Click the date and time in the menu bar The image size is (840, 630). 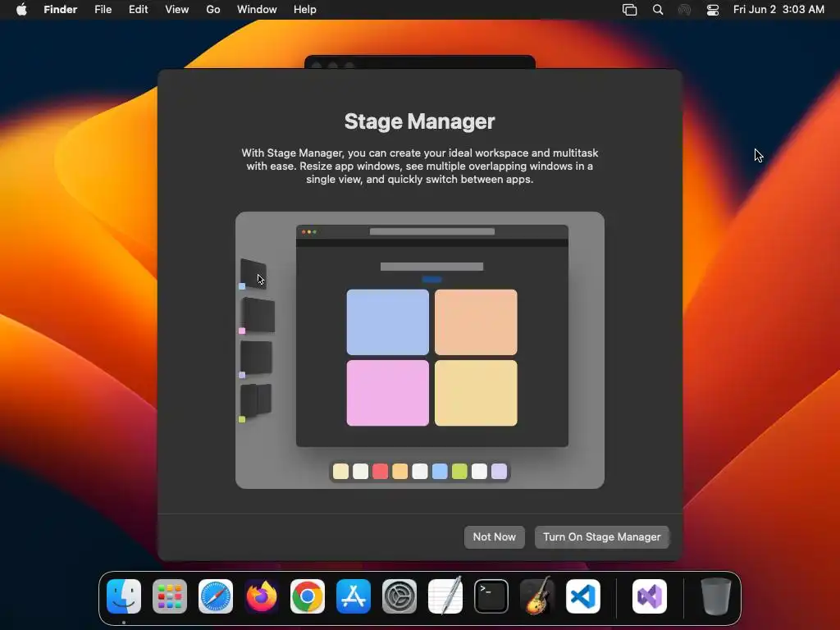click(x=778, y=10)
